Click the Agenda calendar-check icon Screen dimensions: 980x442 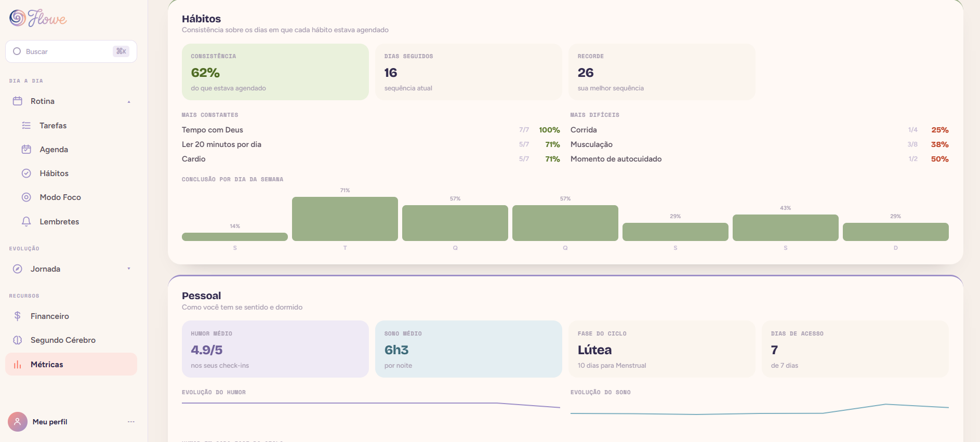27,150
